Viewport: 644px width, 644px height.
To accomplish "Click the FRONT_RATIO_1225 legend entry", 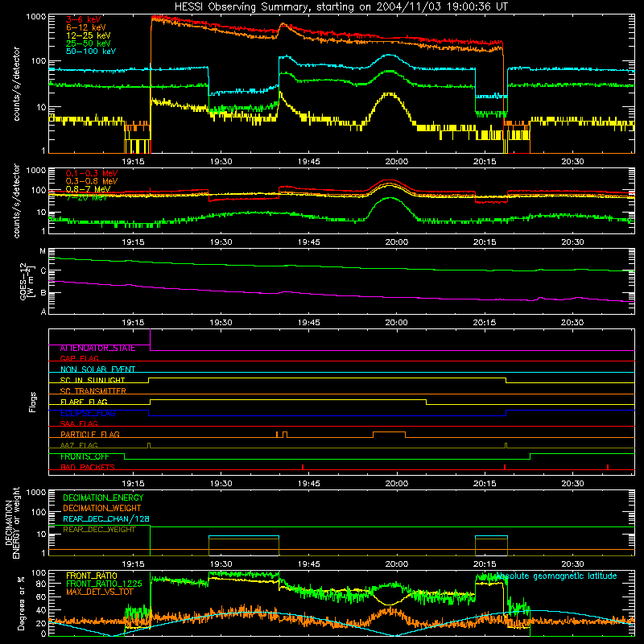I will point(104,584).
